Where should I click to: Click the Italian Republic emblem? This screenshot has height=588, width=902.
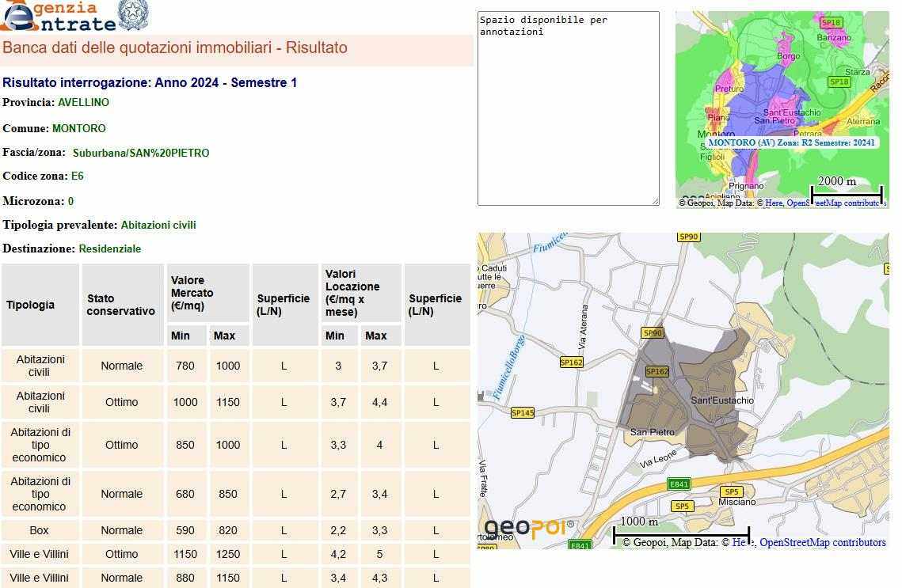click(132, 15)
